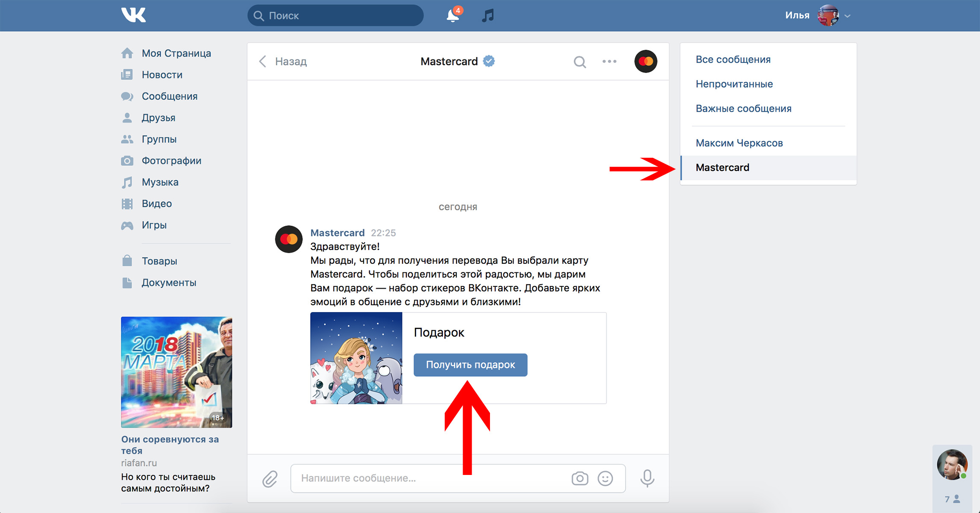The image size is (980, 513).
Task: Open Документы file icon
Action: click(x=127, y=283)
